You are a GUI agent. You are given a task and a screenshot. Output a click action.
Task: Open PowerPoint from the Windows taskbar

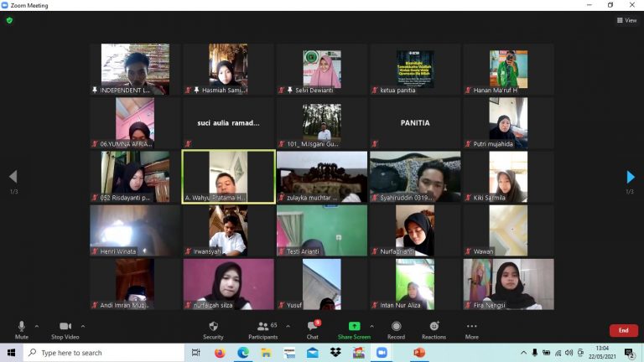click(419, 353)
